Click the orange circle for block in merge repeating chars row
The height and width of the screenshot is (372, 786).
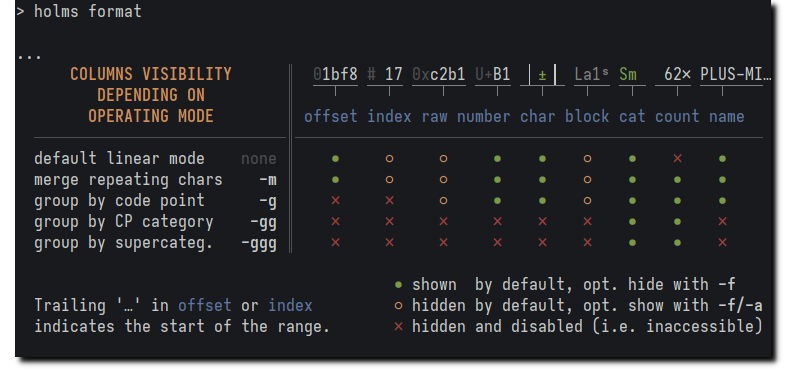[587, 179]
